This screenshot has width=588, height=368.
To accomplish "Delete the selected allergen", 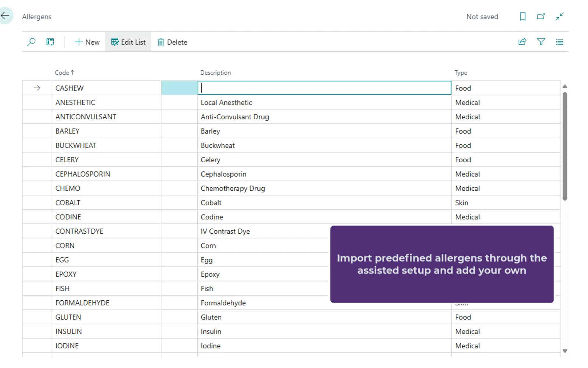I will pyautogui.click(x=172, y=42).
